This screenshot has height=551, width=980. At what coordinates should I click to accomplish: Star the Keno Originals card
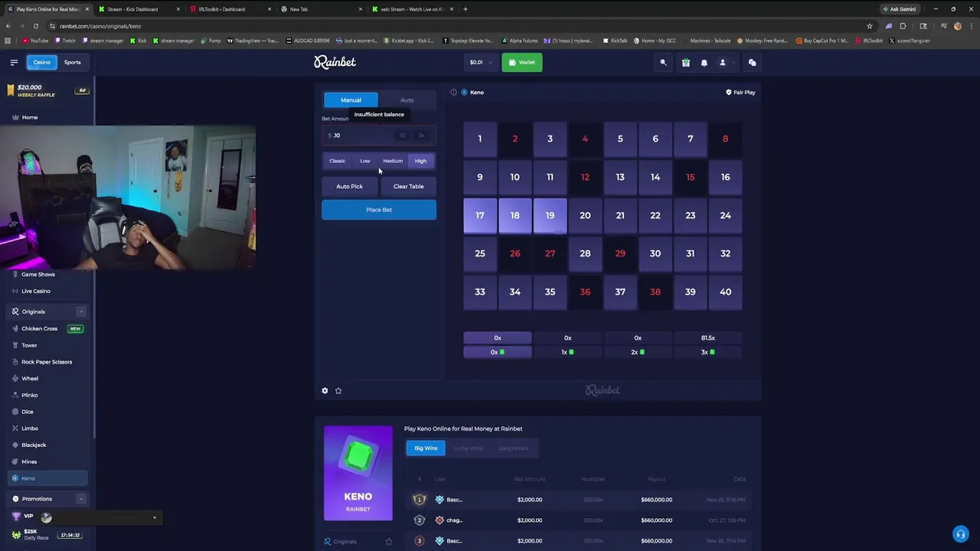tap(388, 542)
